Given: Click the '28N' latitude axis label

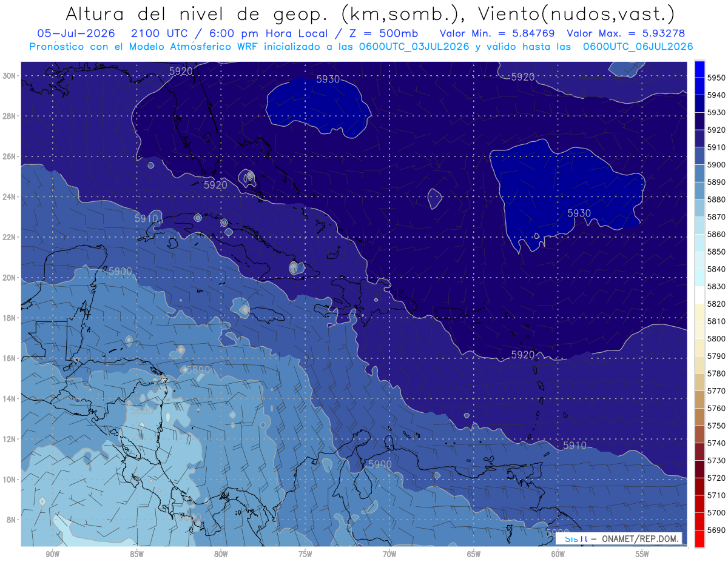Looking at the screenshot, I should tap(8, 116).
